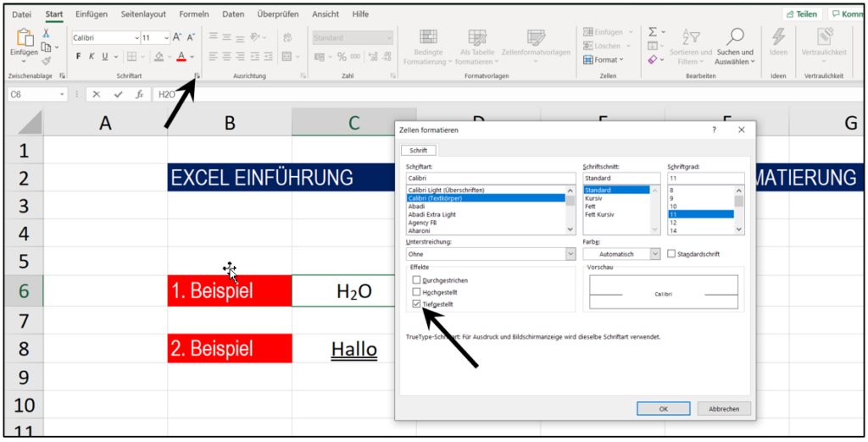Viewport: 868px width, 442px height.
Task: Open Zahl group dialog launcher
Action: (x=392, y=76)
